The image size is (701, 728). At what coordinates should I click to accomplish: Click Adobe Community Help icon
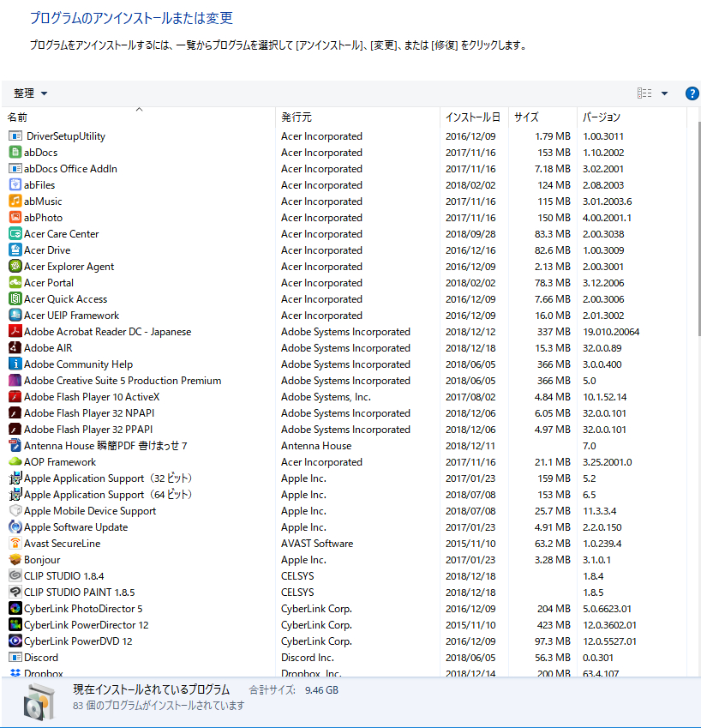tap(15, 364)
